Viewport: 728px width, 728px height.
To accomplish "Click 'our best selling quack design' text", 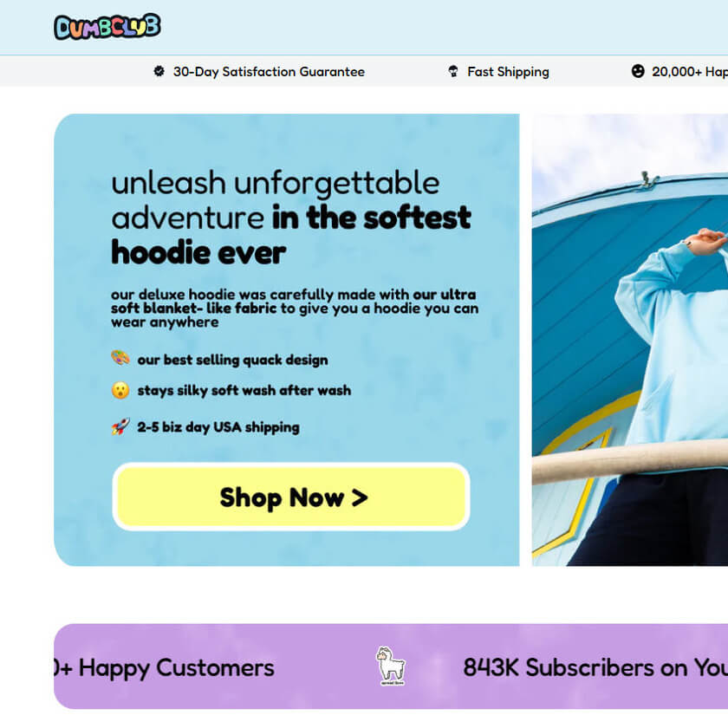I will click(232, 360).
